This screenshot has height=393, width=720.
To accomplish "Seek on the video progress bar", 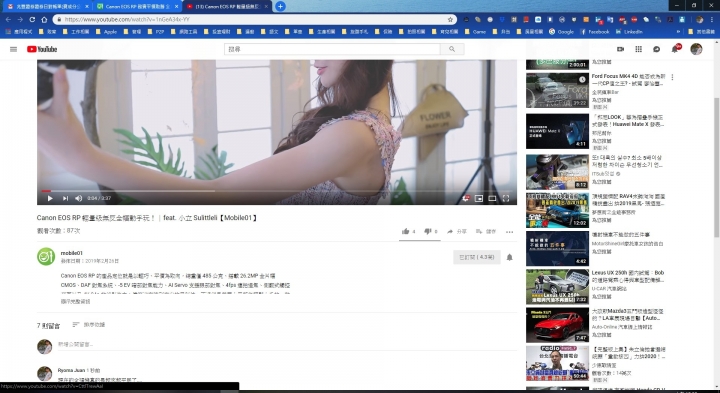I will click(277, 191).
